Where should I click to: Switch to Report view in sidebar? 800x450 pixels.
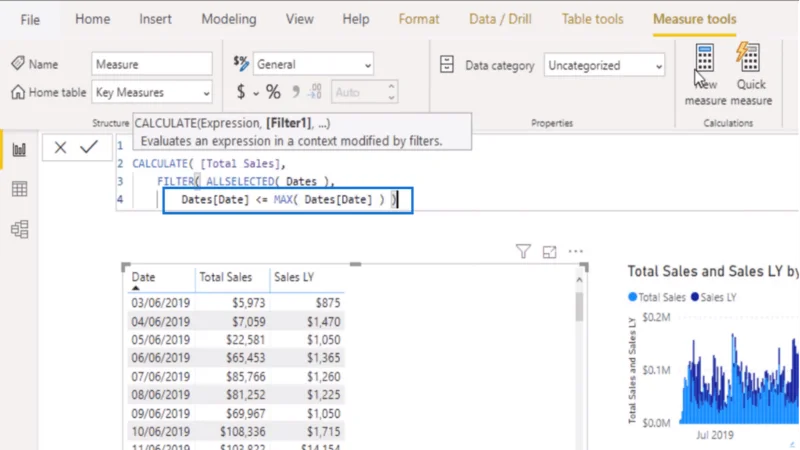tap(19, 149)
